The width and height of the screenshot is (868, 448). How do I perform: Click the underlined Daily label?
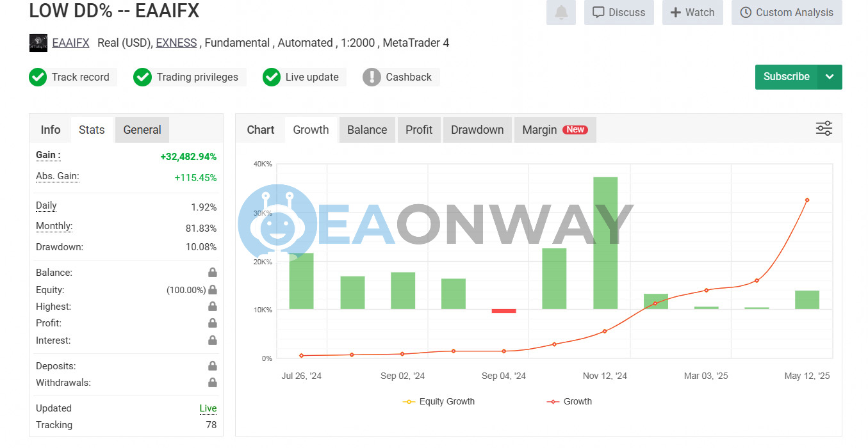point(46,206)
